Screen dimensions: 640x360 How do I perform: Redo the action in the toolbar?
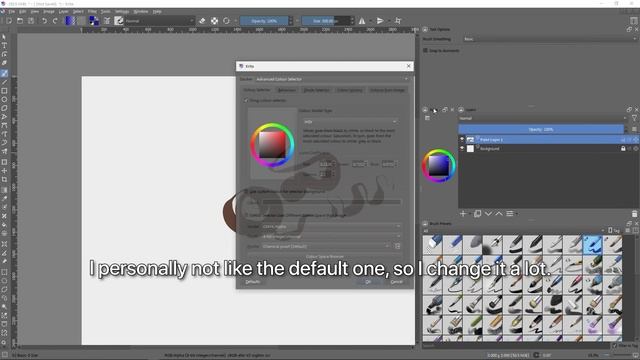pyautogui.click(x=55, y=21)
